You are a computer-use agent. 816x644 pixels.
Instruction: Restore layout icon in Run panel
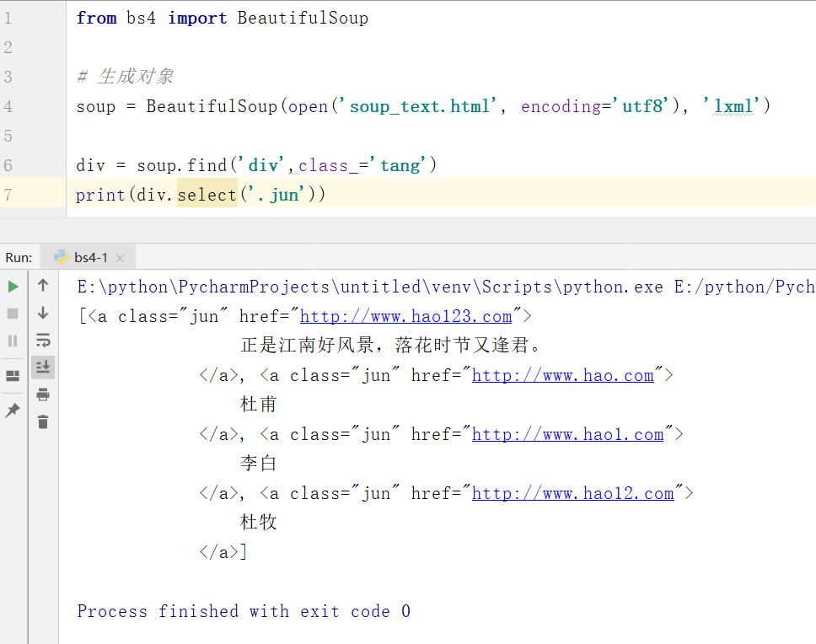(13, 376)
